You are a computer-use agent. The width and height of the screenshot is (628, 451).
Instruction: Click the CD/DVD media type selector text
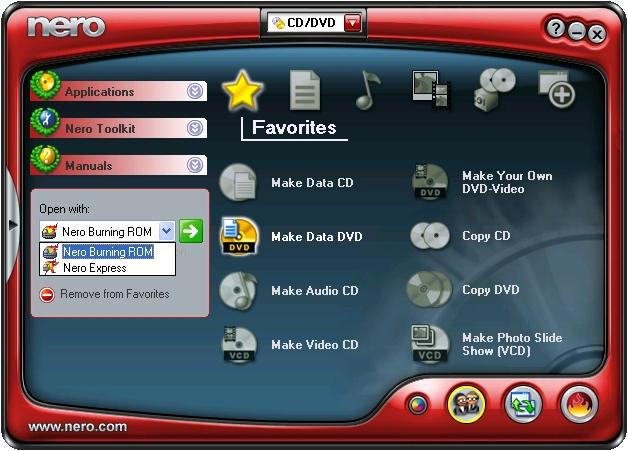click(x=311, y=23)
